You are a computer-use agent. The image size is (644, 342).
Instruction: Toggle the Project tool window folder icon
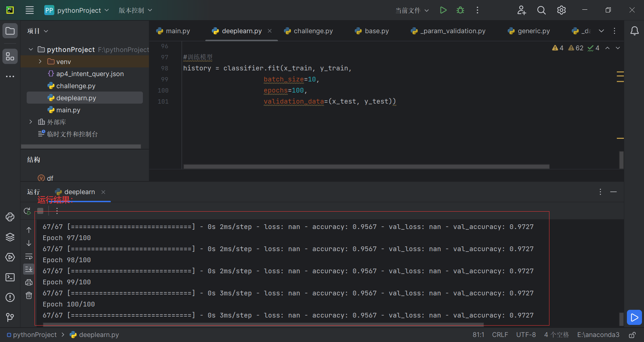click(10, 31)
